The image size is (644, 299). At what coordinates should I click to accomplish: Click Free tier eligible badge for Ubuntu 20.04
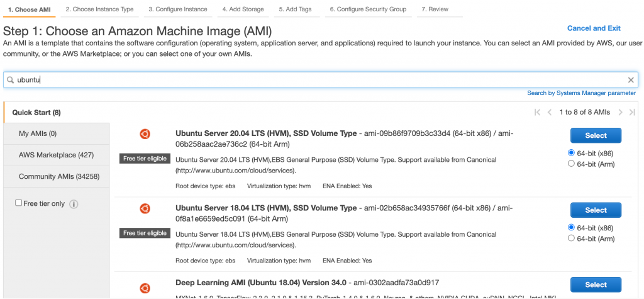145,159
